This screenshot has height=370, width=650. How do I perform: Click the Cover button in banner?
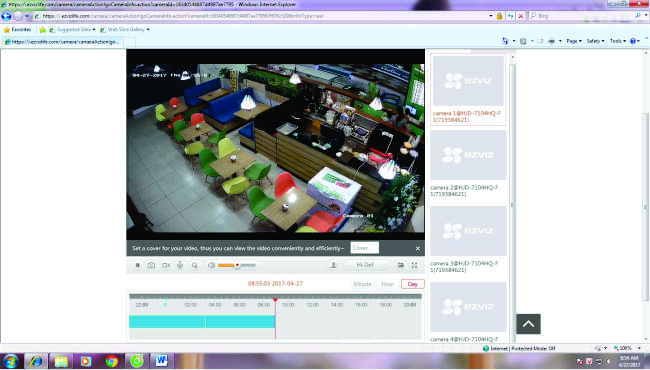(364, 248)
